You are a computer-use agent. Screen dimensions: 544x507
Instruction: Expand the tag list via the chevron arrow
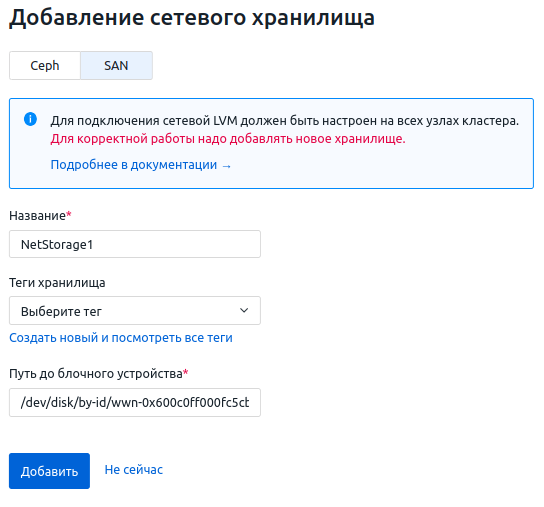[244, 310]
